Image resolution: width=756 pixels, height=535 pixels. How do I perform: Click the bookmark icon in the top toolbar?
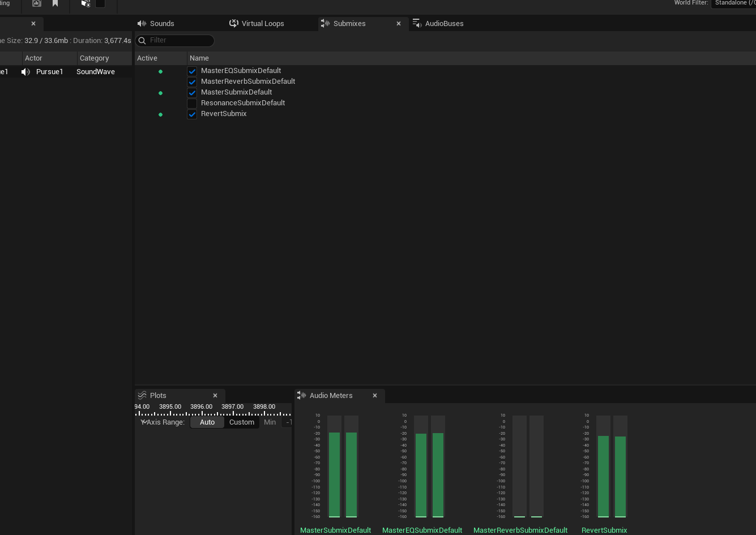(x=54, y=3)
